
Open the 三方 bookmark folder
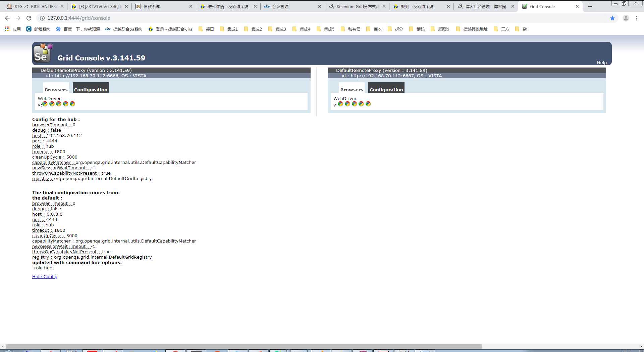pyautogui.click(x=501, y=29)
